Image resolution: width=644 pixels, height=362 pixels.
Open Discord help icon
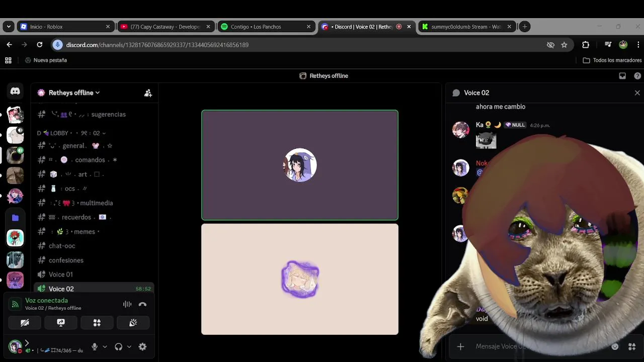coord(637,76)
